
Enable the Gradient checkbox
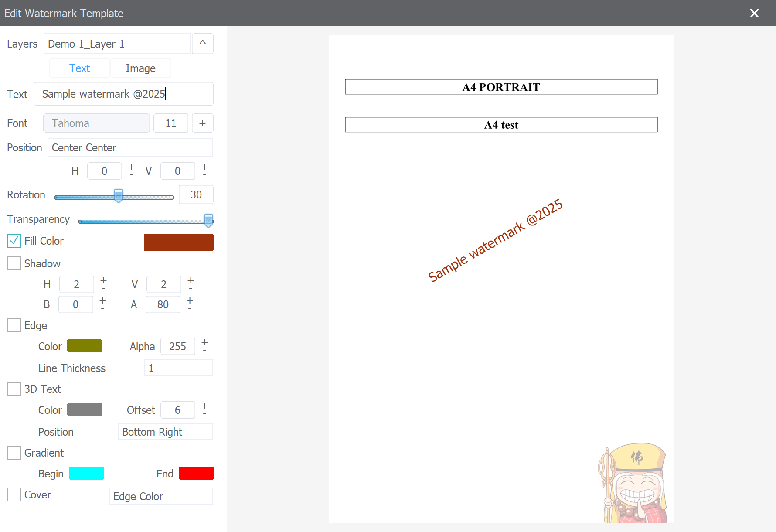(x=14, y=453)
